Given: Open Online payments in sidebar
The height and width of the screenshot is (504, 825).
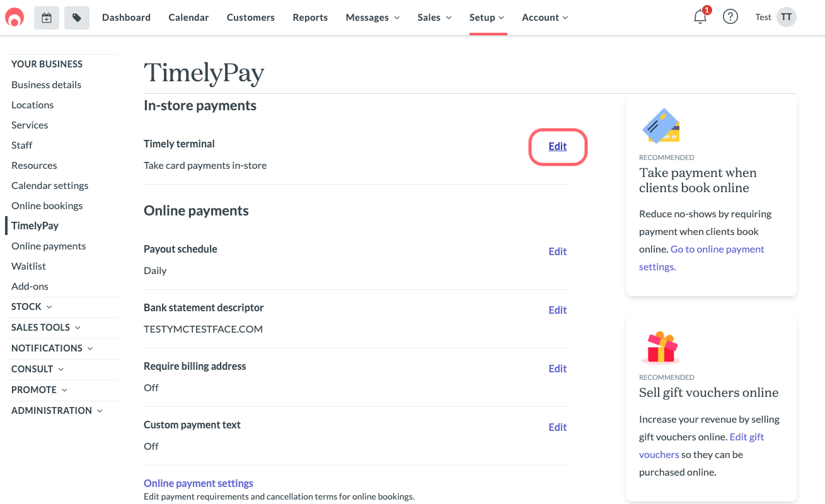Looking at the screenshot, I should (49, 246).
